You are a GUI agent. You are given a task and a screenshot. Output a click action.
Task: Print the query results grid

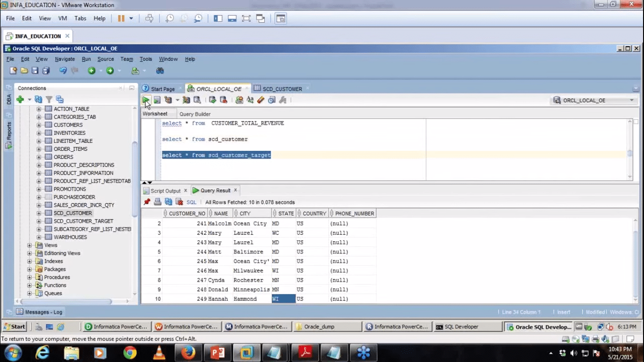(x=157, y=201)
